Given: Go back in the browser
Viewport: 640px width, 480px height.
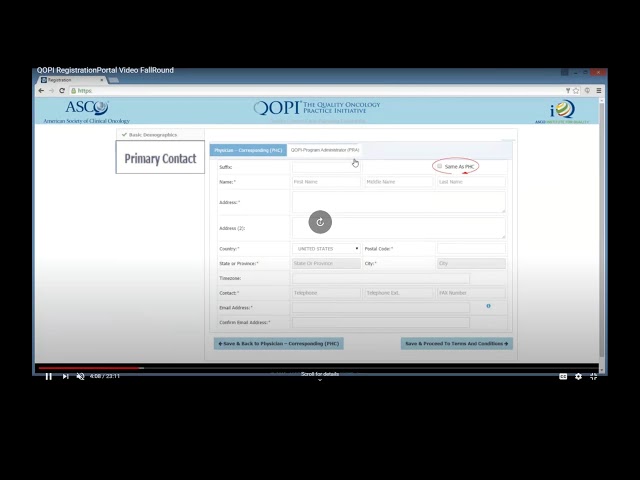Looking at the screenshot, I should pos(41,91).
